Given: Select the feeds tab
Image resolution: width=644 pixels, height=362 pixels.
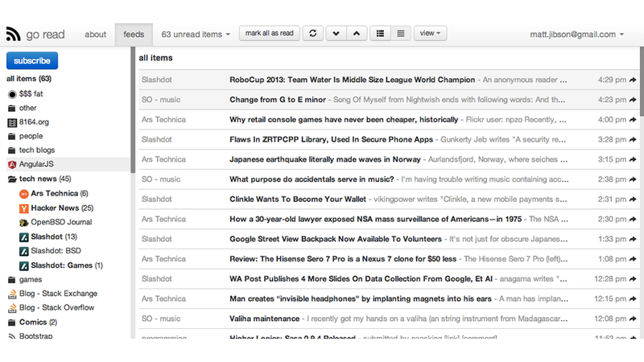Looking at the screenshot, I should click(x=134, y=35).
